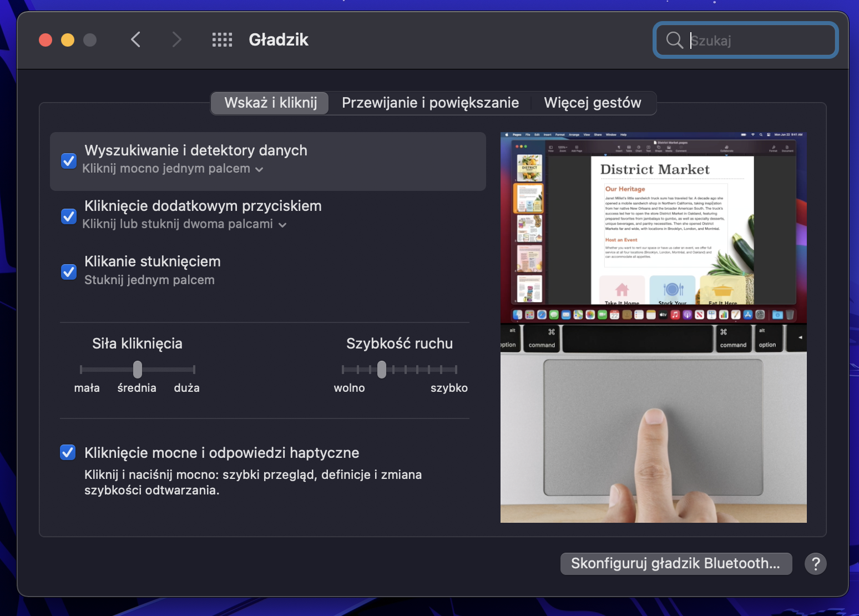Image resolution: width=859 pixels, height=616 pixels.
Task: Click the Gładzik window title
Action: (x=279, y=40)
